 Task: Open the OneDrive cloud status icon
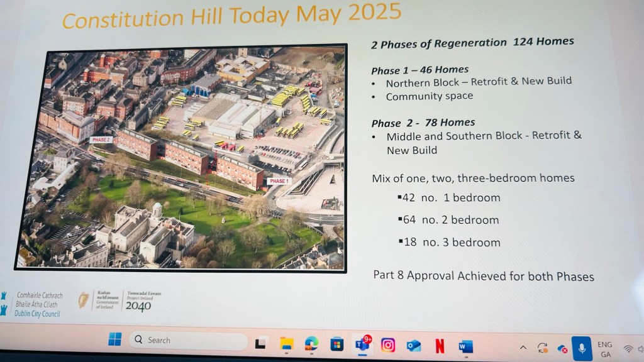pyautogui.click(x=562, y=348)
